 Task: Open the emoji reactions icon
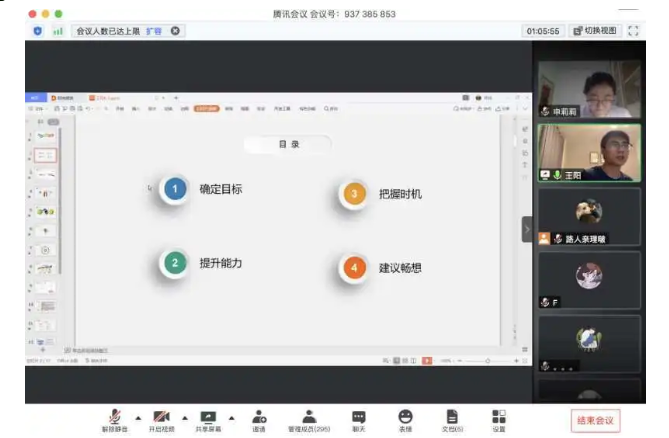click(x=405, y=415)
